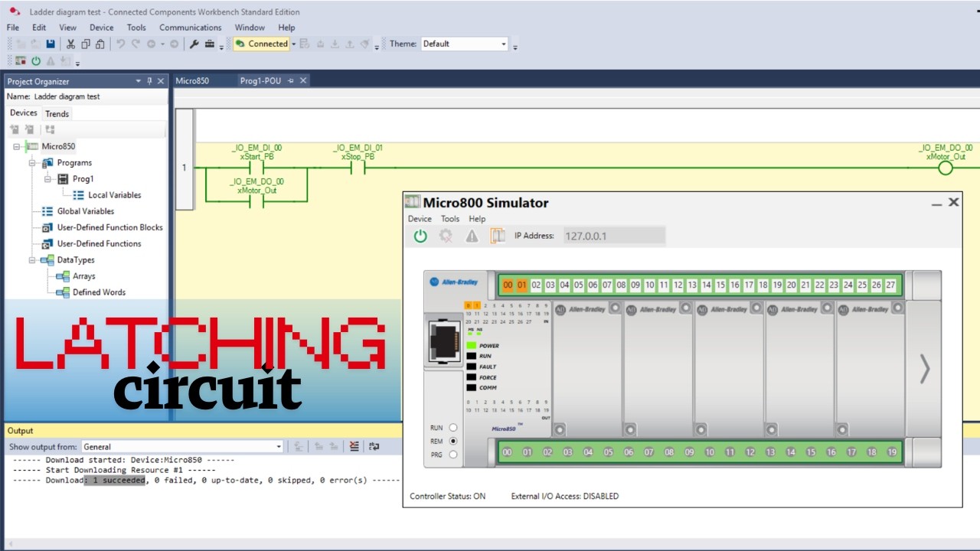
Task: Copy using the toolbar copy icon
Action: pos(86,44)
